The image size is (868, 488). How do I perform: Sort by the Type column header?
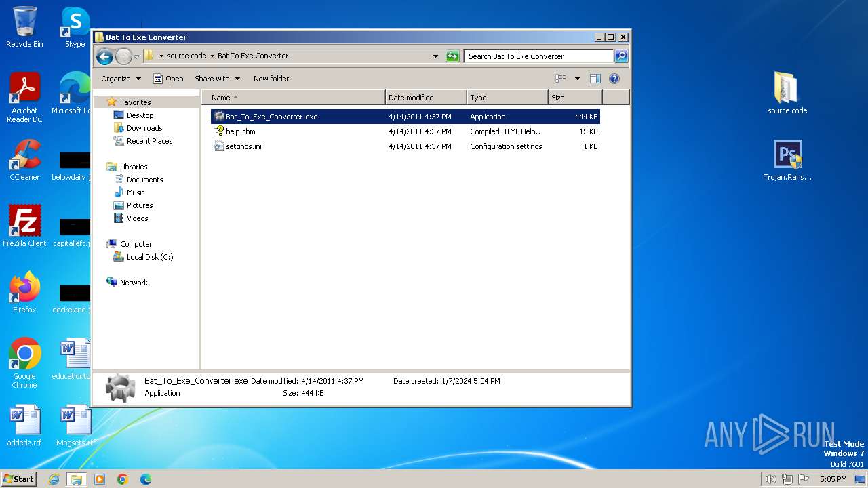pyautogui.click(x=507, y=98)
